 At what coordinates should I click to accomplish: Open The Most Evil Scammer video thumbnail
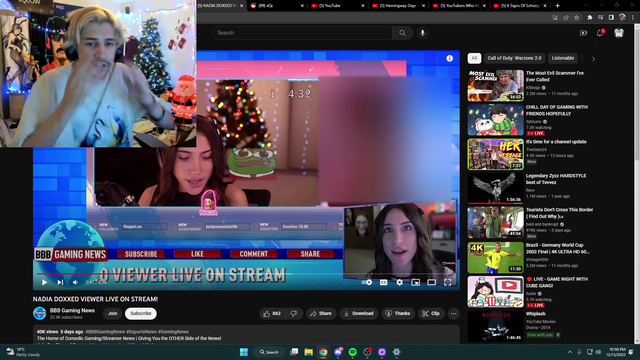pyautogui.click(x=496, y=86)
